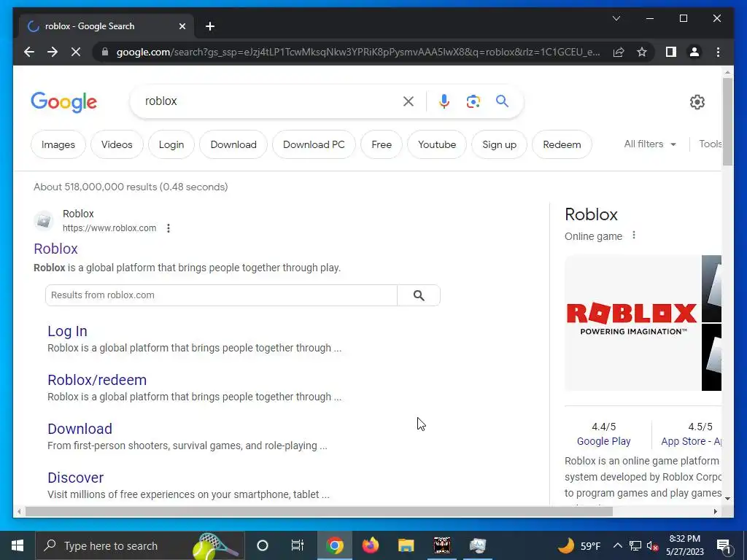The width and height of the screenshot is (747, 560).
Task: Open a new tab with plus button
Action: click(210, 26)
